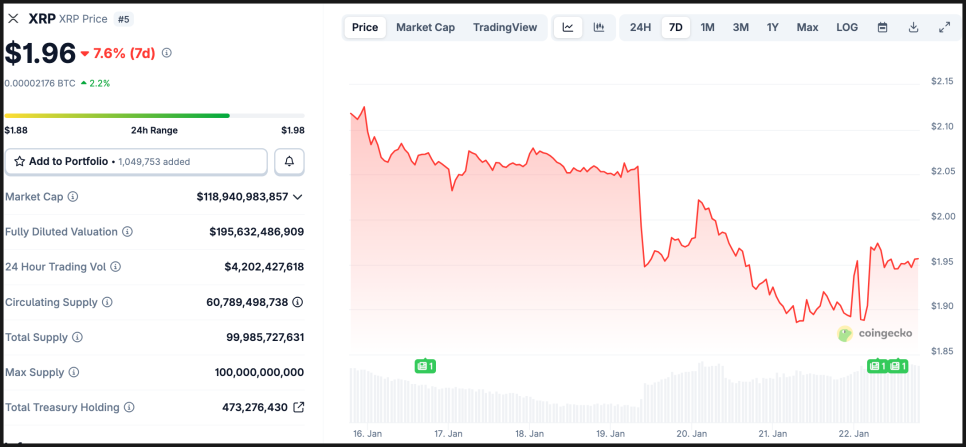Download the chart data
966x447 pixels.
click(913, 27)
